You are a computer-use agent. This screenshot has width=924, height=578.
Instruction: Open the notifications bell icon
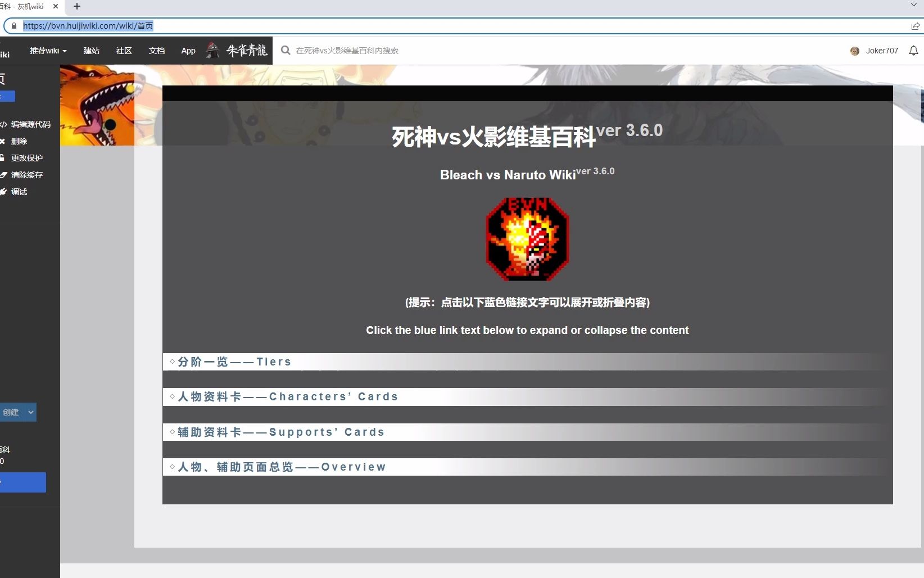[x=913, y=51]
